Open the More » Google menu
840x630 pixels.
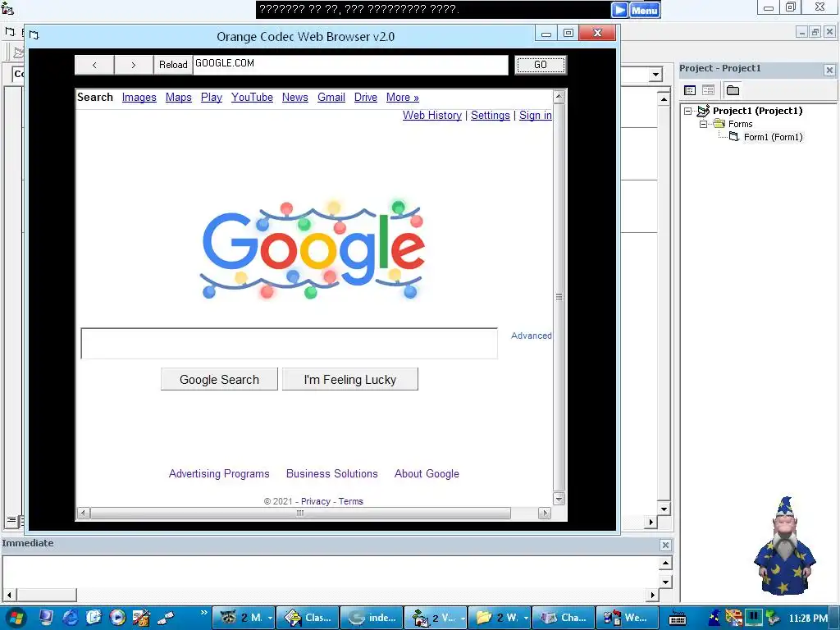[402, 97]
